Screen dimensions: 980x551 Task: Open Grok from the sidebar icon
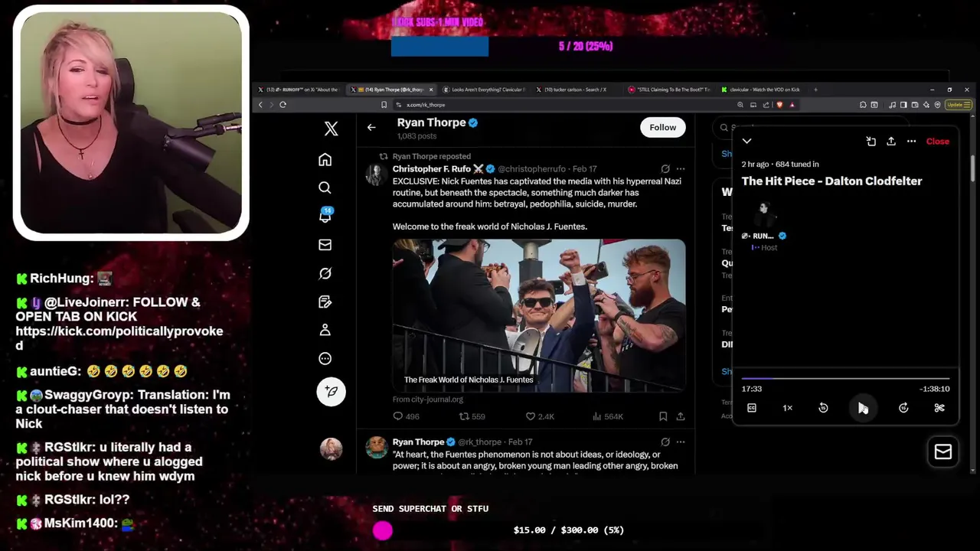click(x=325, y=273)
